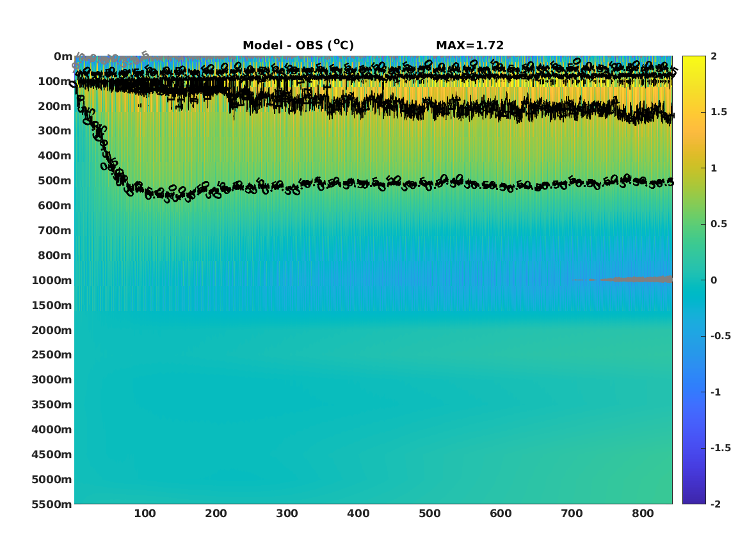
Task: Click the y-axis label '3000m'
Action: click(52, 380)
